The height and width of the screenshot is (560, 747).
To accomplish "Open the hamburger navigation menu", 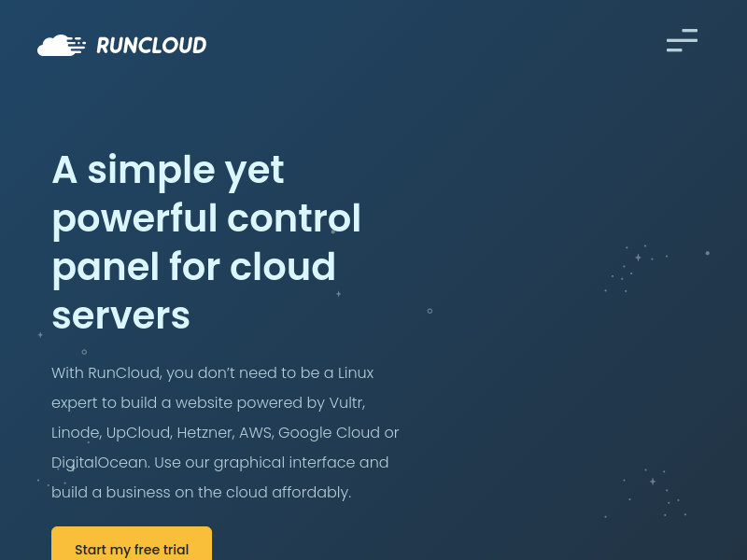I will pos(682,40).
